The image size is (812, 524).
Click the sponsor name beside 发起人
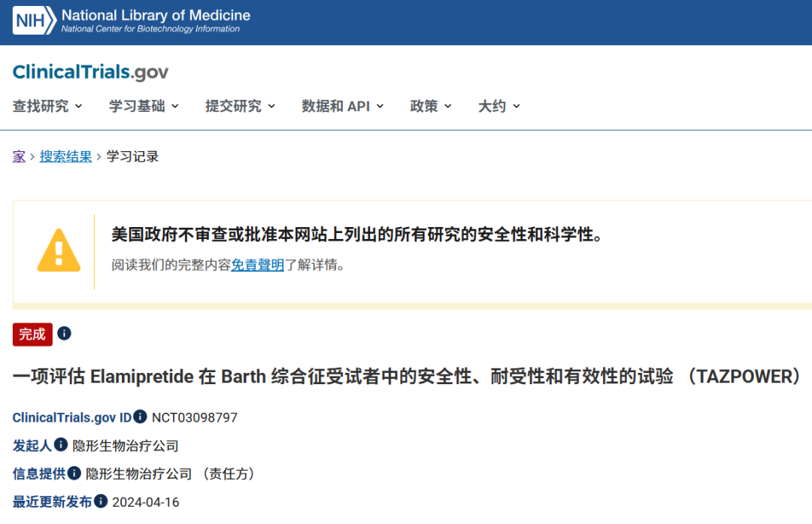click(126, 446)
